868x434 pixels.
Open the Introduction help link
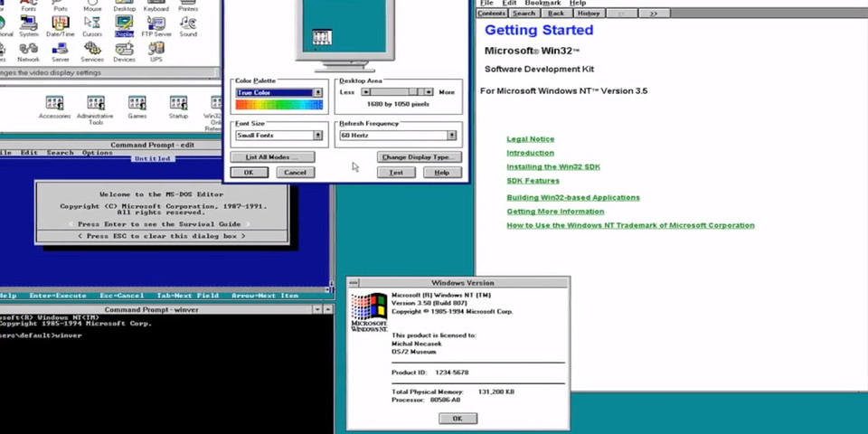tap(531, 153)
